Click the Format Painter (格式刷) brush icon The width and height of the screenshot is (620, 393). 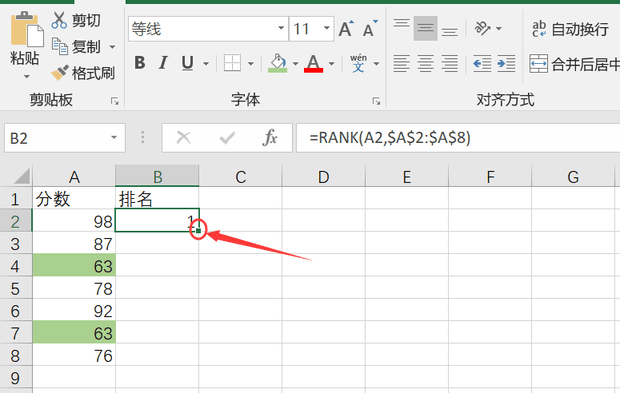60,73
